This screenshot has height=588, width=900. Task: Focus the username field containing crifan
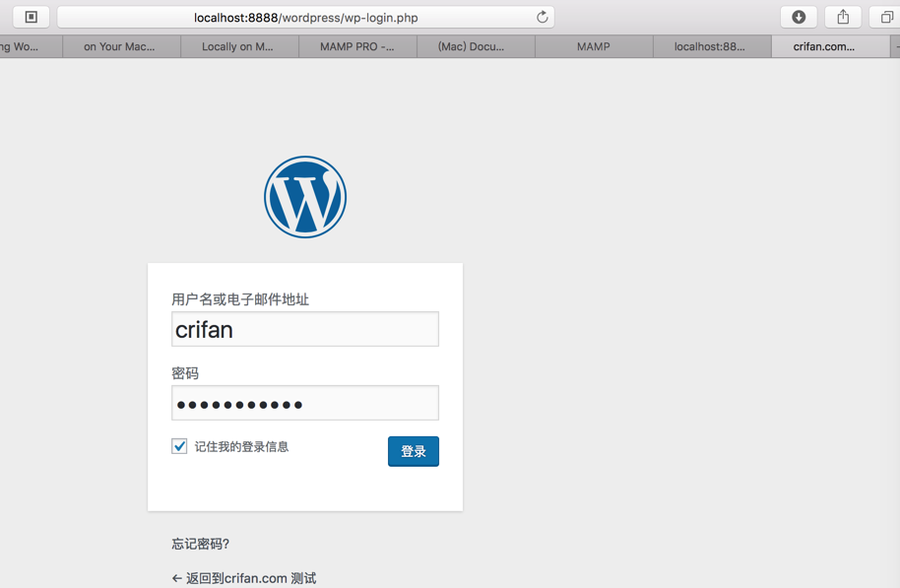coord(305,329)
